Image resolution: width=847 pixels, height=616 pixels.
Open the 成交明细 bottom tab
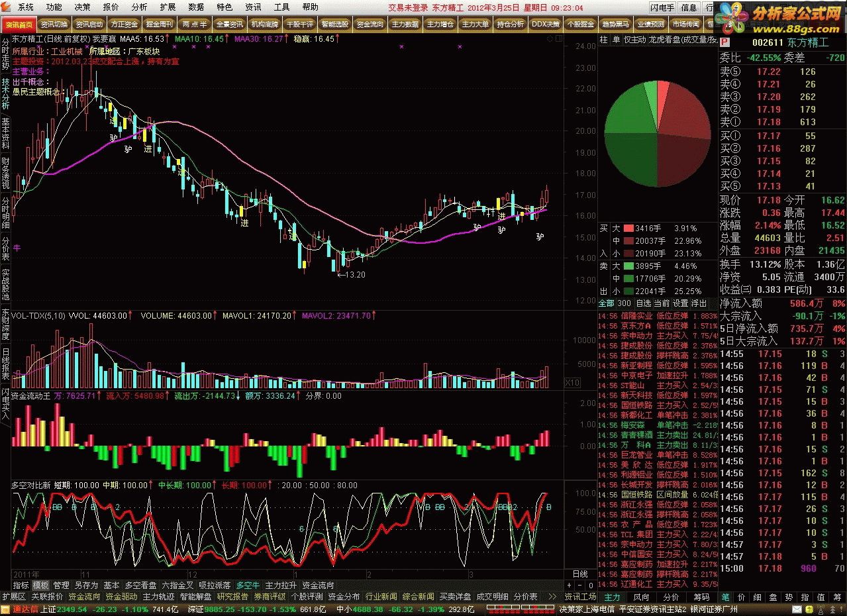point(493,597)
